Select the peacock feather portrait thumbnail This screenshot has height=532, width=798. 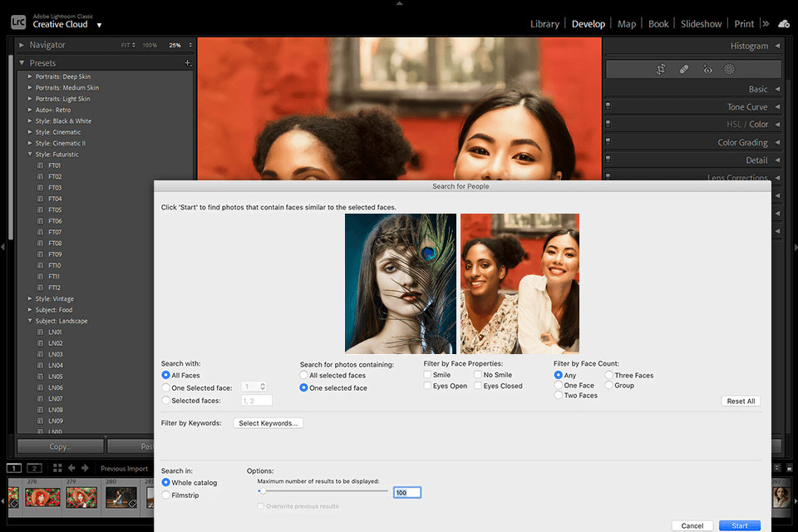coord(401,283)
